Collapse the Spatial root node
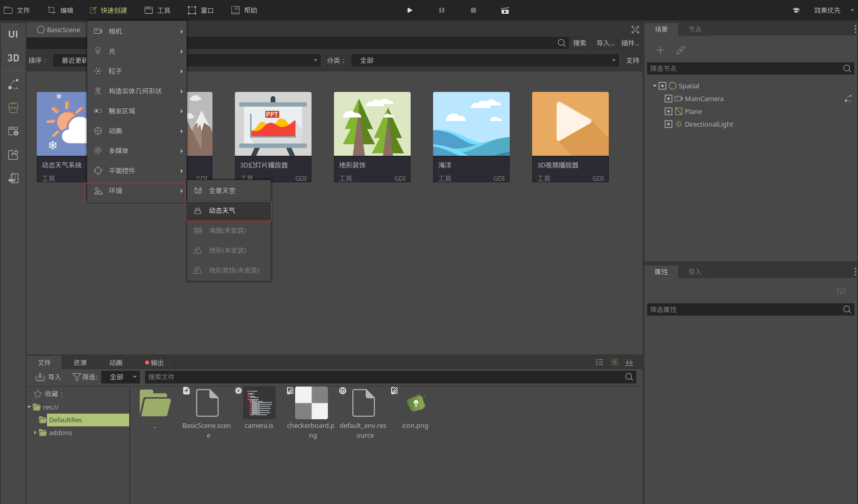 655,86
